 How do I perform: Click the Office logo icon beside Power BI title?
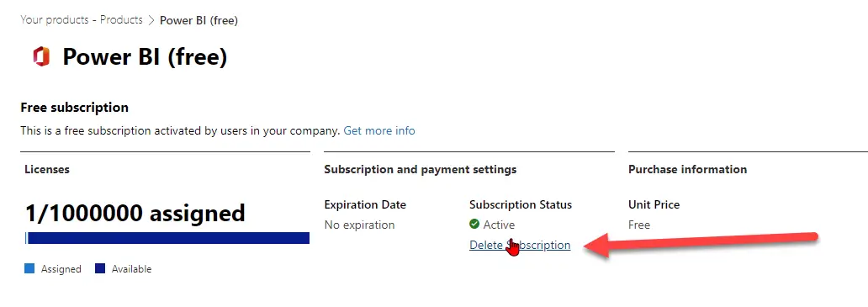[x=41, y=57]
